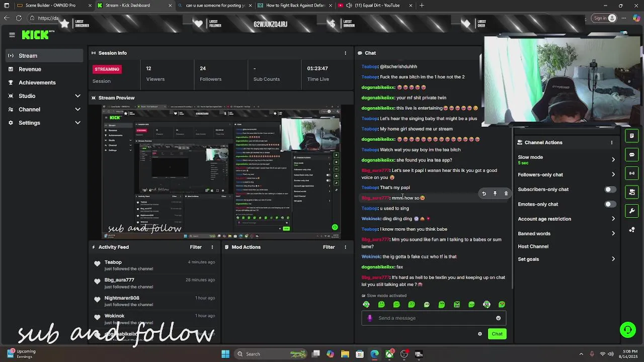Click the server-stack icon in right sidebar

point(632,192)
